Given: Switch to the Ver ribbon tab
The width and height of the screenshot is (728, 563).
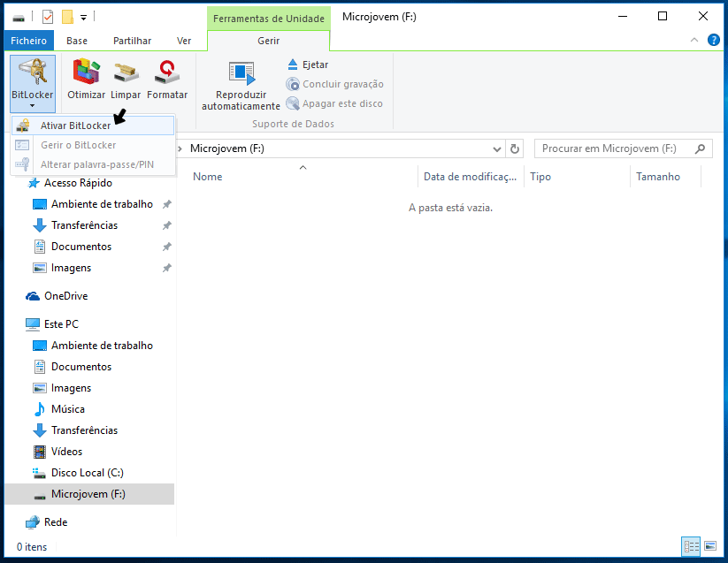Looking at the screenshot, I should tap(184, 41).
